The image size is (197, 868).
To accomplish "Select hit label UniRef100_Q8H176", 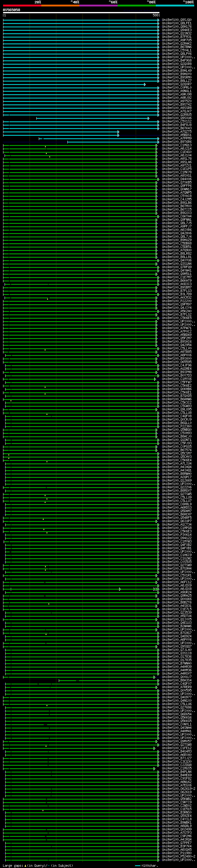I will click(x=176, y=26).
